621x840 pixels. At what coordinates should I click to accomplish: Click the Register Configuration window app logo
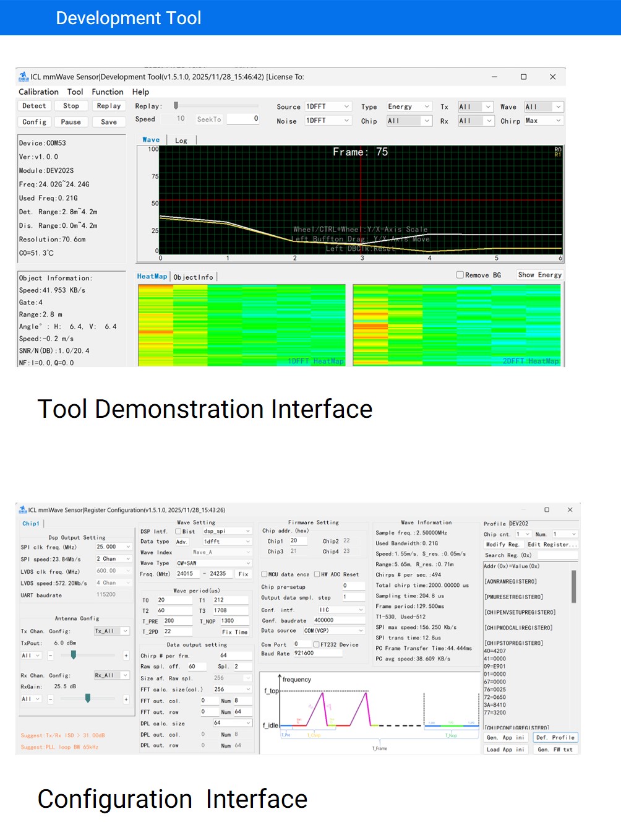[x=23, y=510]
